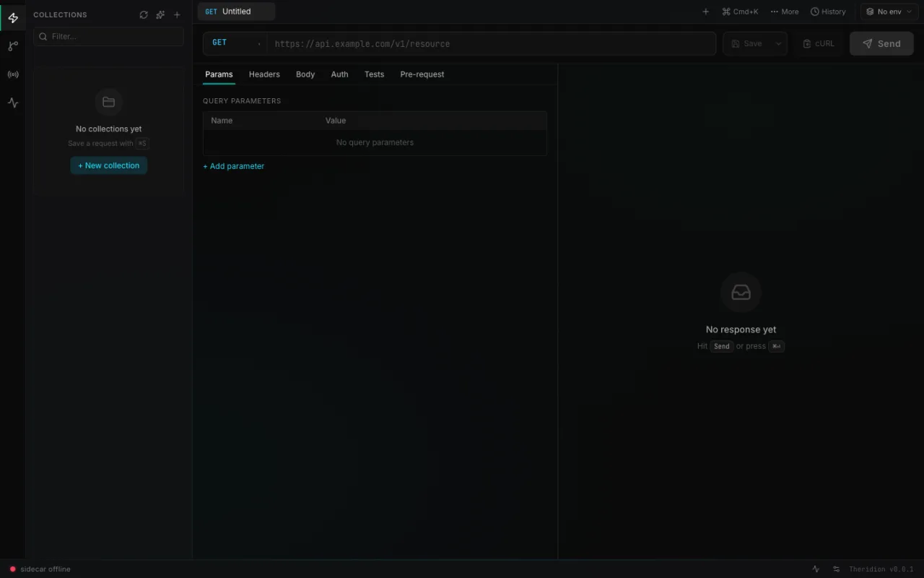The image size is (924, 578).
Task: Click the Value column header
Action: [x=336, y=121]
